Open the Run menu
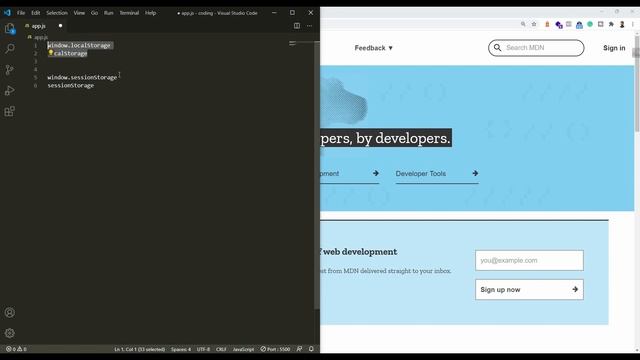 tap(109, 13)
